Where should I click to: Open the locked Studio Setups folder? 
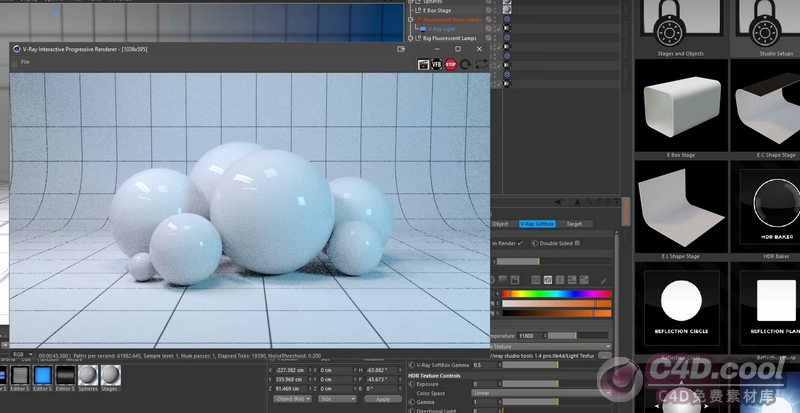tap(765, 25)
